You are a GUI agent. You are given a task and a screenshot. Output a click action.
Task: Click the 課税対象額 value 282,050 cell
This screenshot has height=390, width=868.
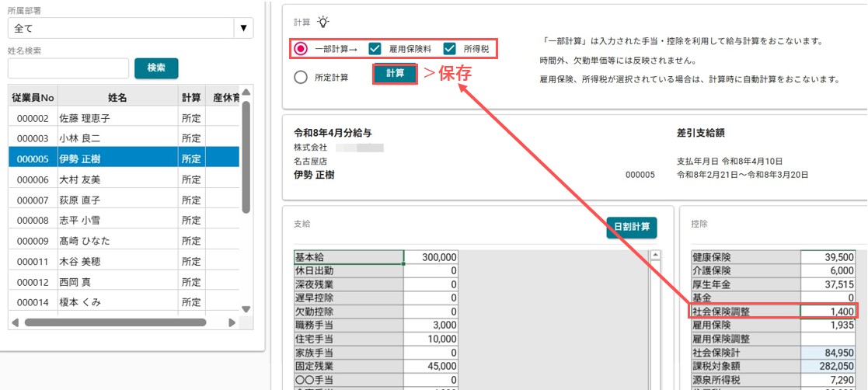828,366
